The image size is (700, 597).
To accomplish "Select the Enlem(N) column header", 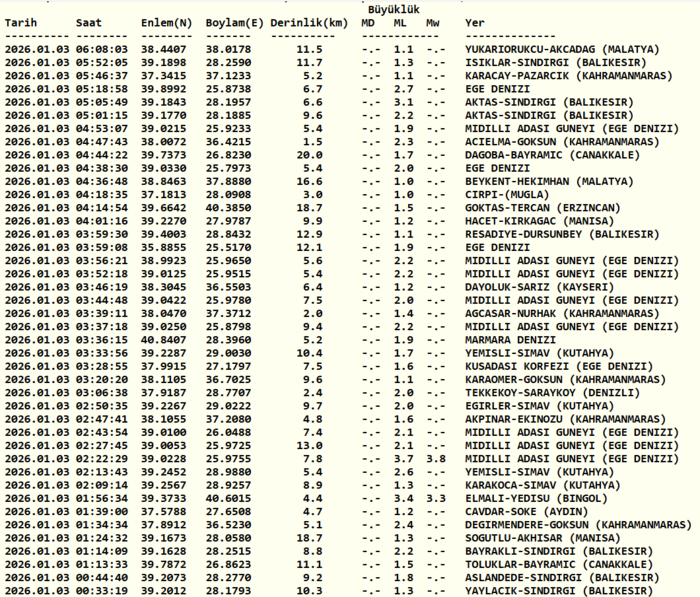I will [167, 22].
